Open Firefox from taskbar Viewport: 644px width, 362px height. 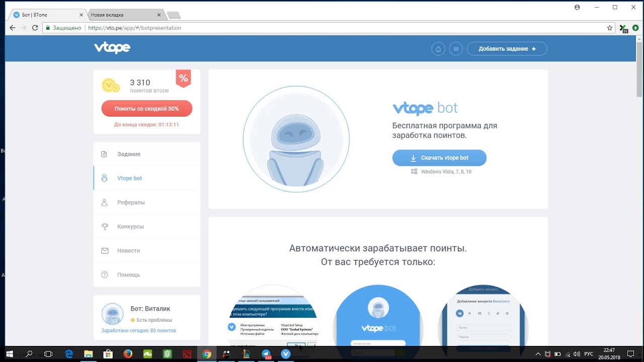click(128, 354)
